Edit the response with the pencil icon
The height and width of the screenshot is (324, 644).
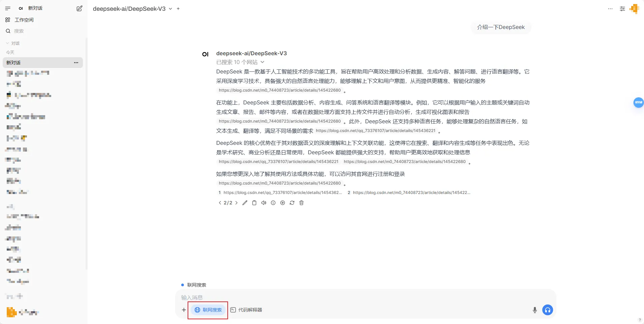[245, 203]
